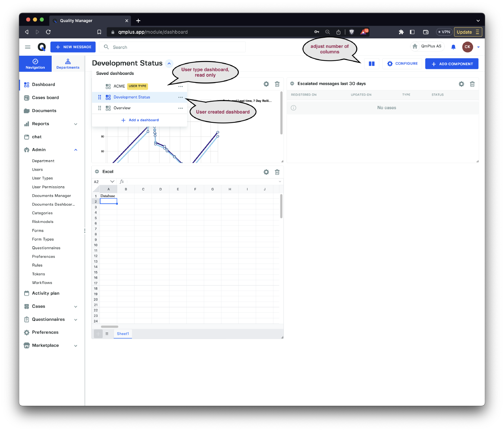
Task: Click the notification bell icon
Action: 453,47
